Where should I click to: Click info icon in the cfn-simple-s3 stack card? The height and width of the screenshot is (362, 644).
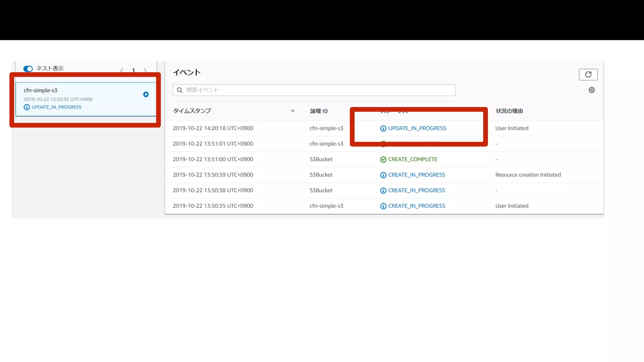(27, 107)
